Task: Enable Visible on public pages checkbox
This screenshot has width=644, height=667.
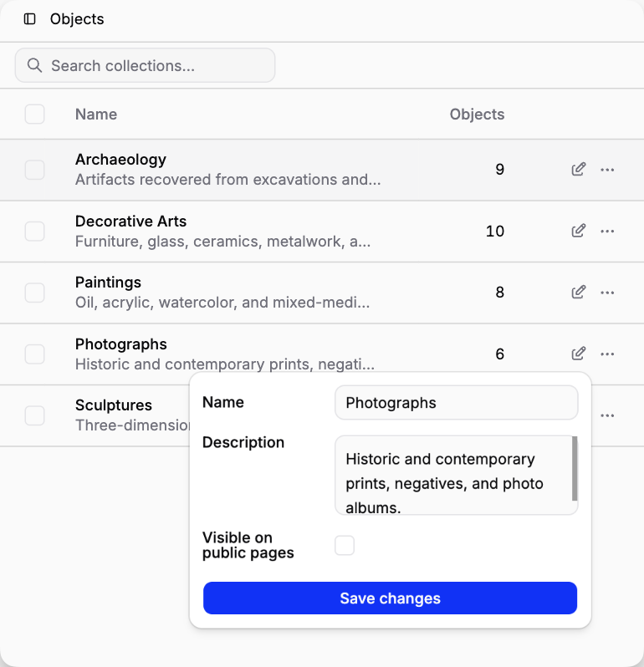Action: pyautogui.click(x=345, y=545)
